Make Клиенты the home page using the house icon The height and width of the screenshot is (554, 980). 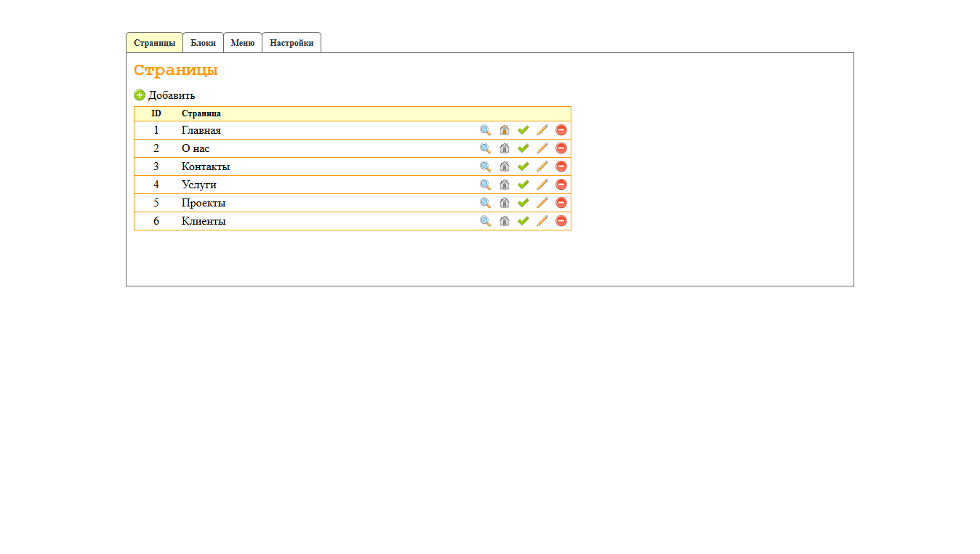click(x=504, y=221)
